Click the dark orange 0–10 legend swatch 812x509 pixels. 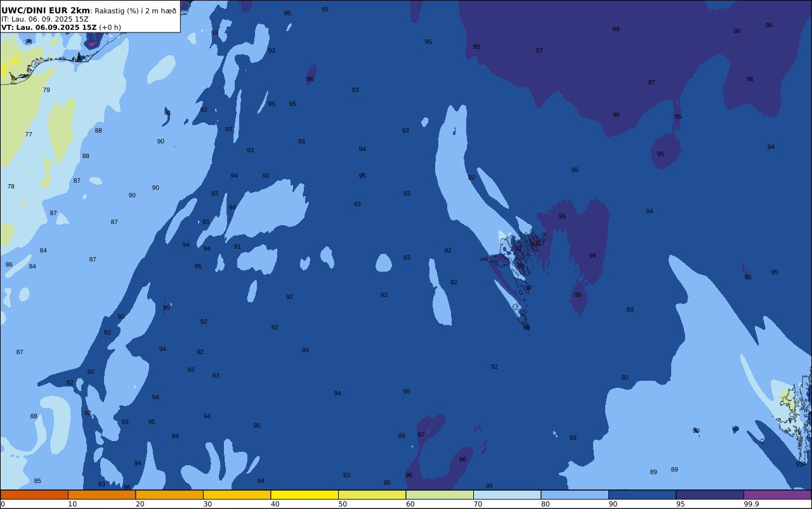pos(34,494)
